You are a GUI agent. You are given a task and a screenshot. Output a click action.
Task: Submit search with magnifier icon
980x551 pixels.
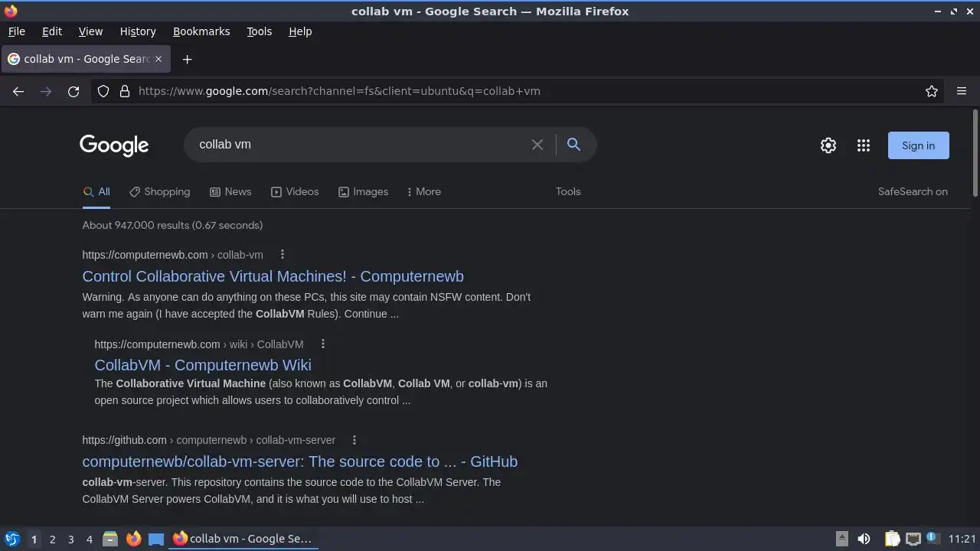573,145
